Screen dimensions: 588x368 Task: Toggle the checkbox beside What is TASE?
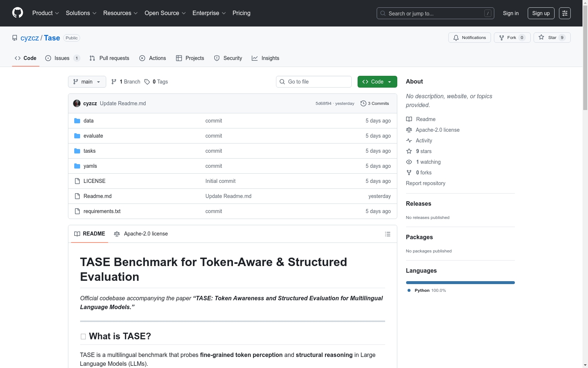click(83, 336)
